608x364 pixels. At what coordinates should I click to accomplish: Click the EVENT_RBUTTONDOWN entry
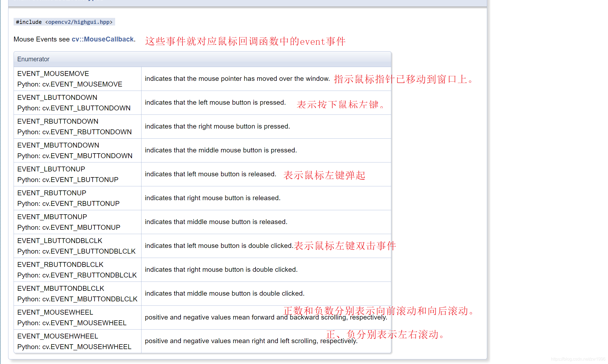(58, 122)
